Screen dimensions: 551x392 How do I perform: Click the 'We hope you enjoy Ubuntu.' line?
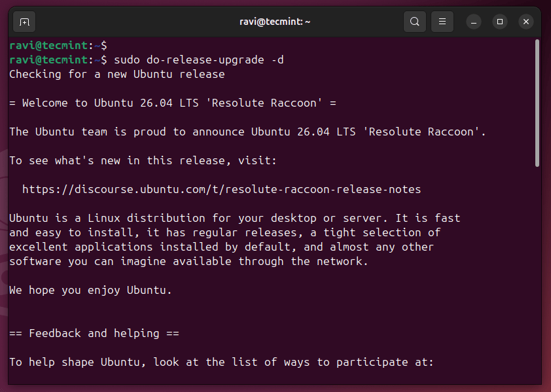[91, 291]
